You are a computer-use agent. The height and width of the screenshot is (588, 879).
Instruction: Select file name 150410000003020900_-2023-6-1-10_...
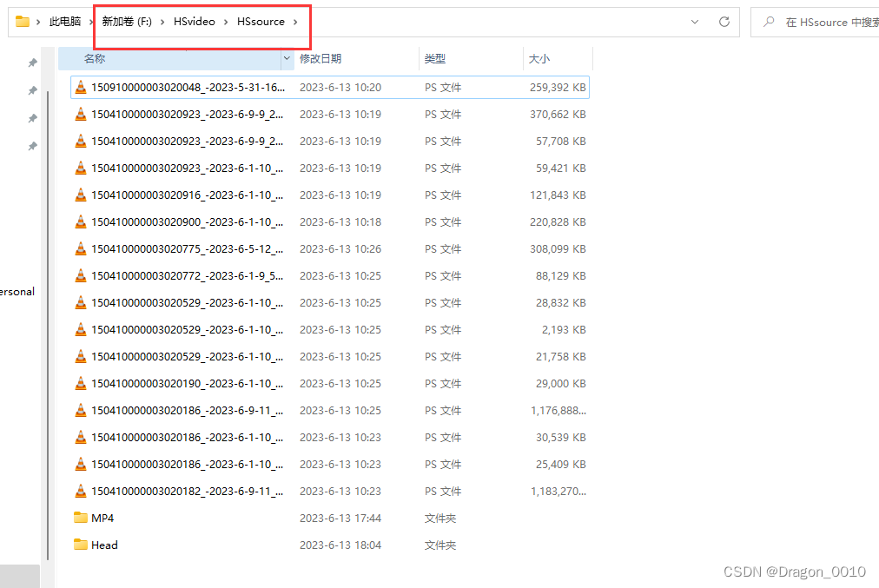coord(188,222)
